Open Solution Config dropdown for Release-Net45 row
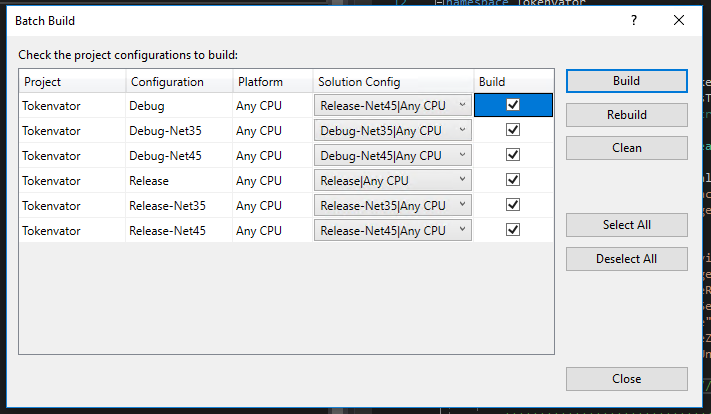 point(393,230)
